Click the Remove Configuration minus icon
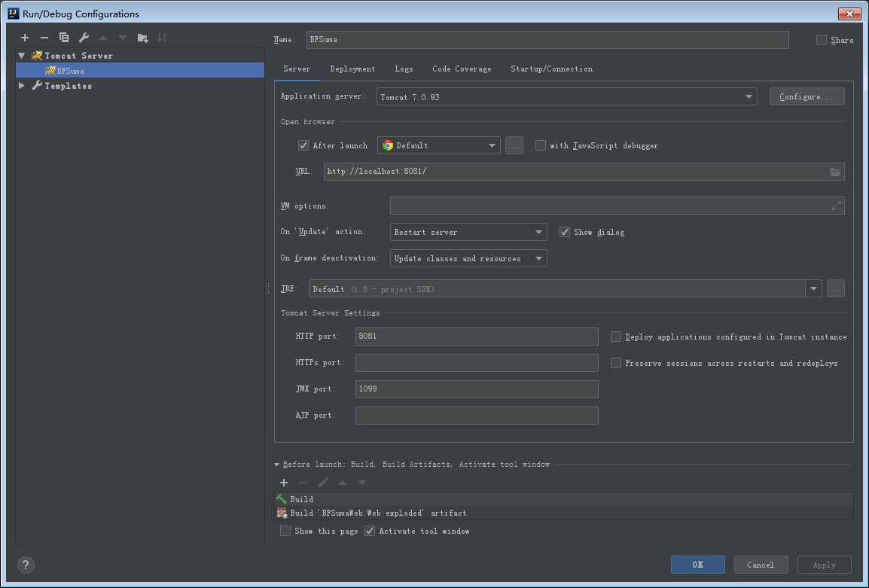Image resolution: width=869 pixels, height=588 pixels. [44, 38]
